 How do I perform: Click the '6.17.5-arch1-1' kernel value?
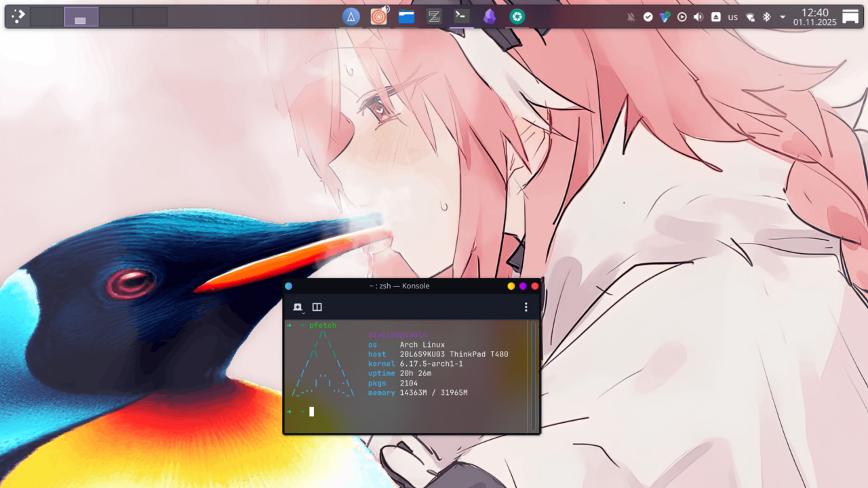click(431, 364)
